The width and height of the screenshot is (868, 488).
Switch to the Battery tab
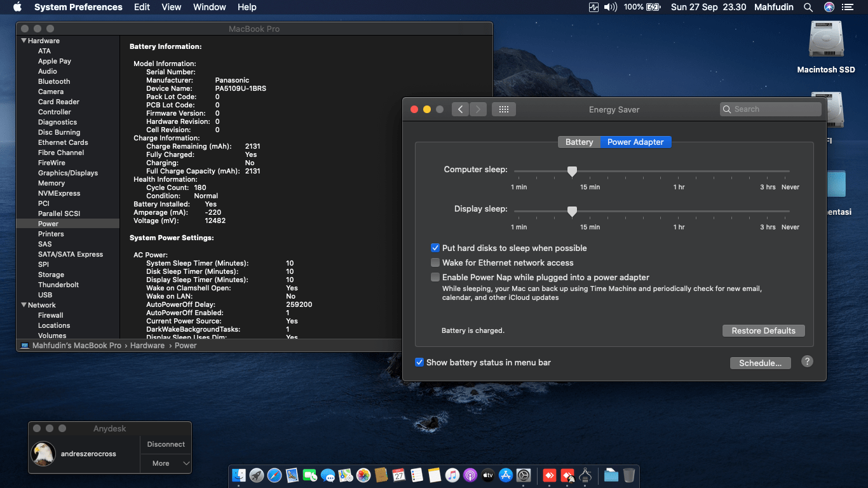(x=580, y=142)
